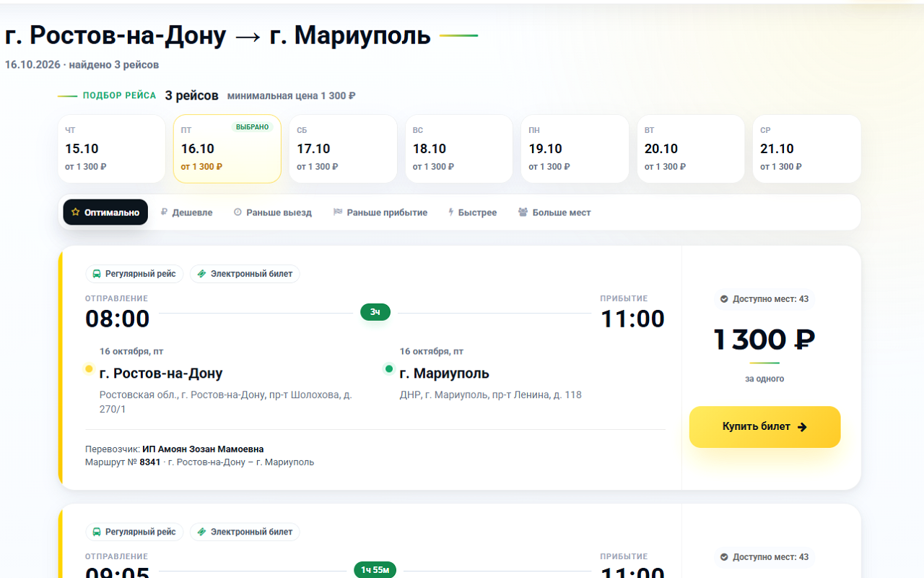The height and width of the screenshot is (578, 924).
Task: Click the 3ч duration badge
Action: click(375, 312)
